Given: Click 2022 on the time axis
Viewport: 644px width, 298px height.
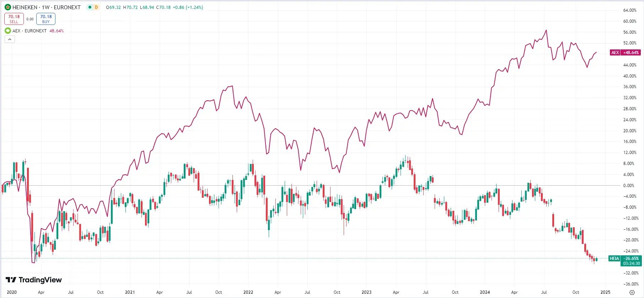Looking at the screenshot, I should (x=248, y=292).
